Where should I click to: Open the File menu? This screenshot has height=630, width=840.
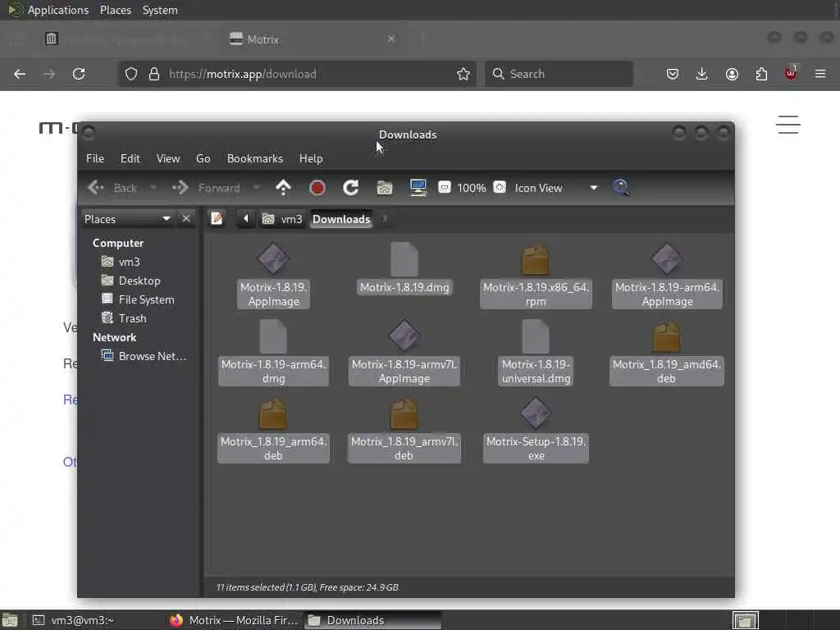point(95,158)
